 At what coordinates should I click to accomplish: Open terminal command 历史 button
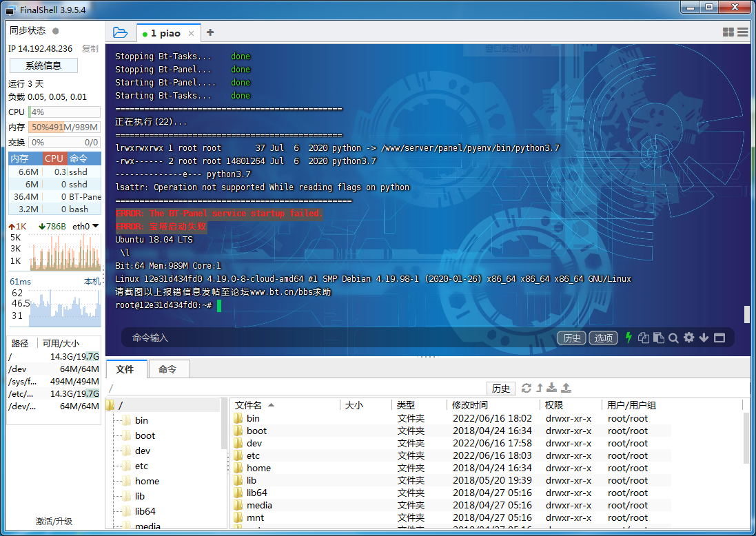click(572, 338)
